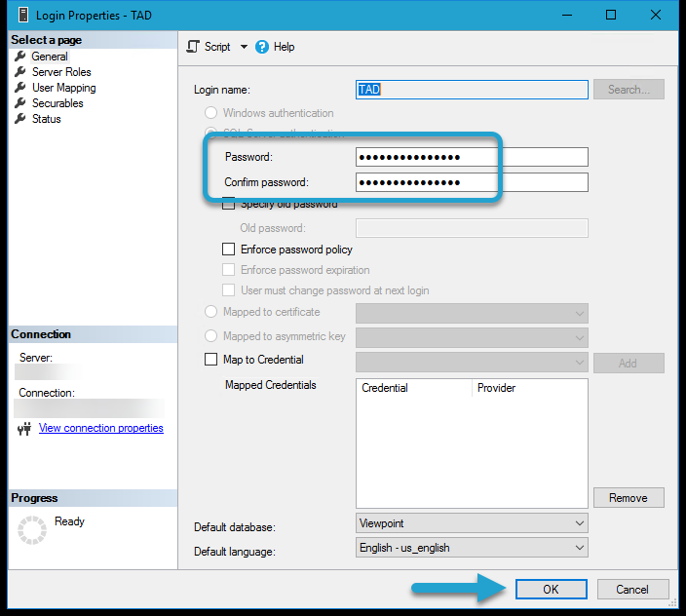Click the server icon in the title bar
Image resolution: width=686 pixels, height=616 pixels.
pos(23,15)
